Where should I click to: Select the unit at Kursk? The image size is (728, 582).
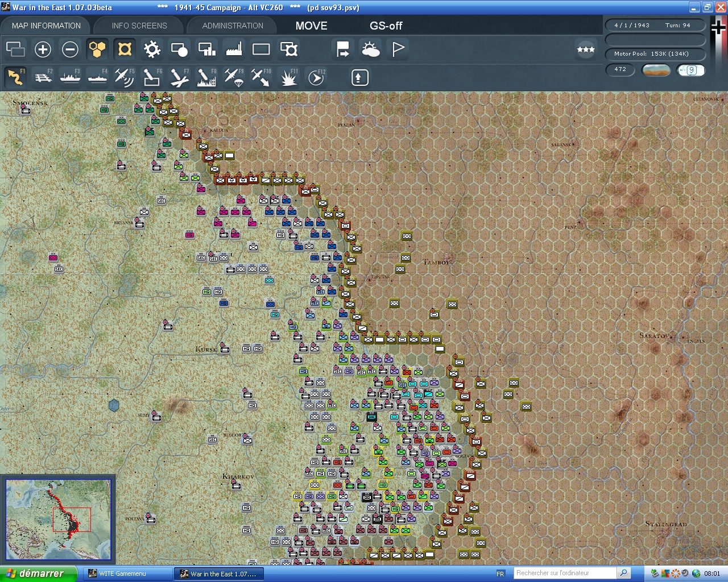225,347
